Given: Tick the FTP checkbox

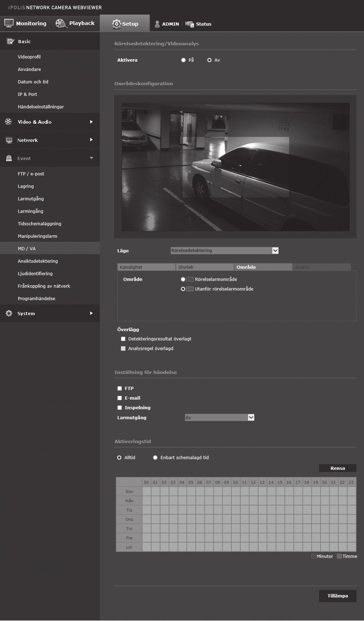Looking at the screenshot, I should click(119, 389).
